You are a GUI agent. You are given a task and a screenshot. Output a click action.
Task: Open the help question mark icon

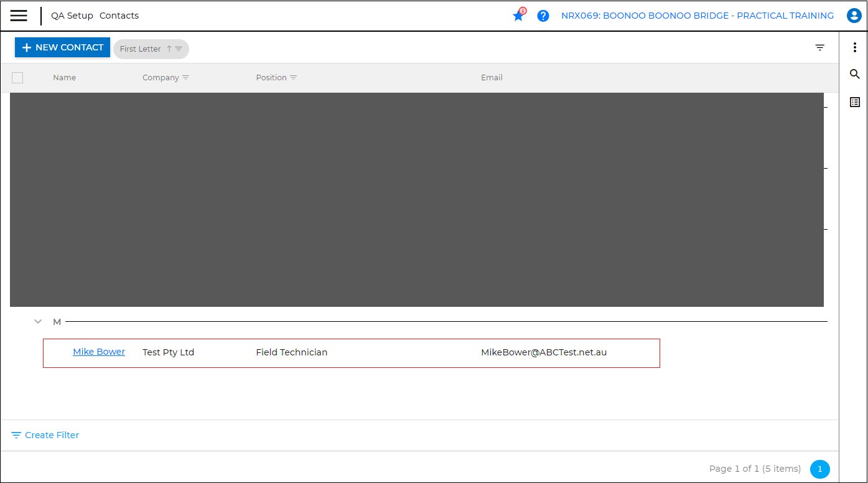pos(543,16)
